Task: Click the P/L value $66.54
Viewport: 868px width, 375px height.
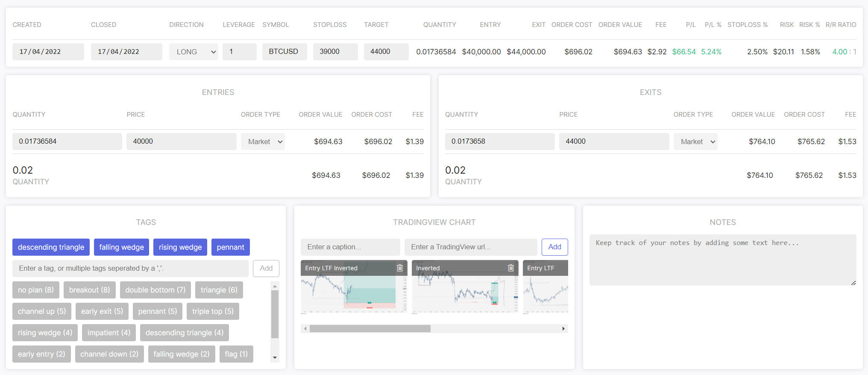Action: click(684, 52)
